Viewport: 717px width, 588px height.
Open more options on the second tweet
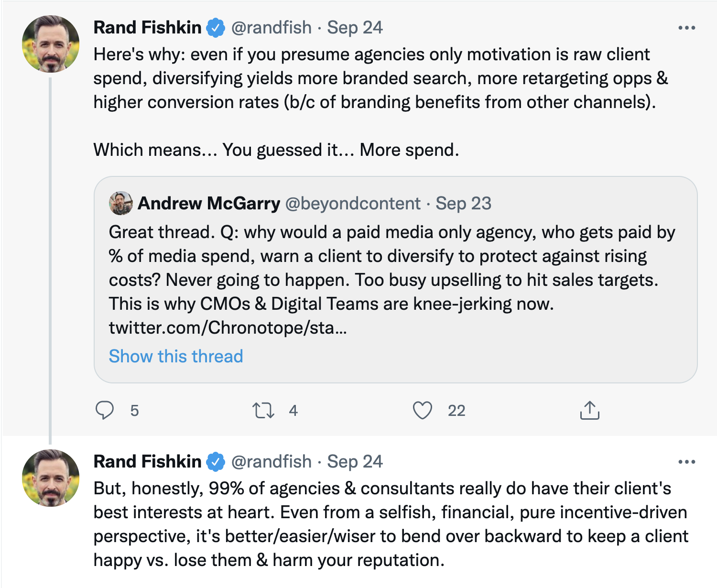(x=686, y=462)
